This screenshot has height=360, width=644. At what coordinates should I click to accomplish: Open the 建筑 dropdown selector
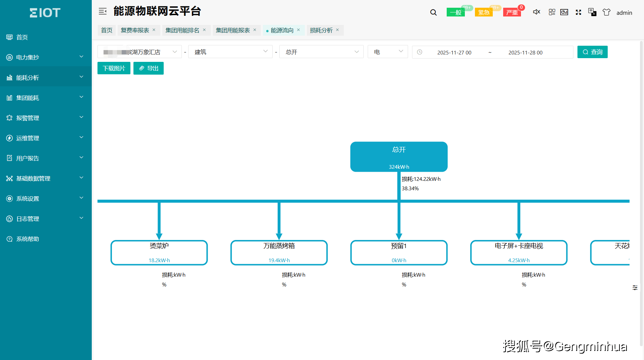[230, 52]
